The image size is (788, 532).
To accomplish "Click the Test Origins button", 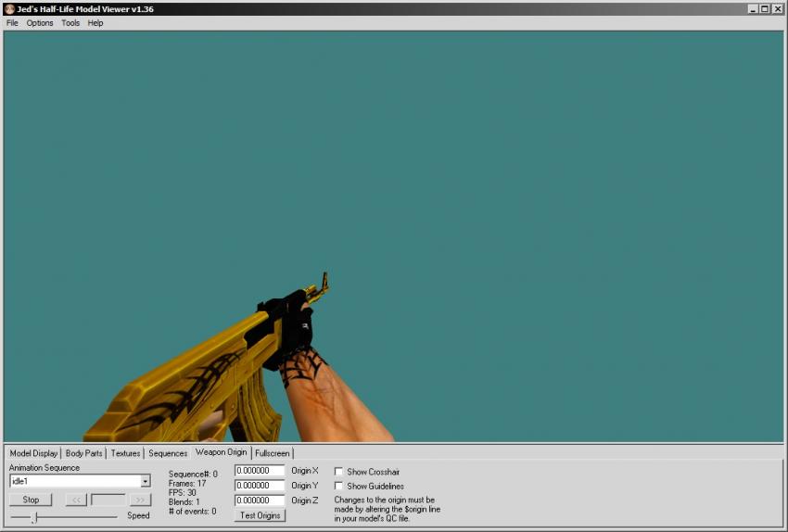I will point(260,515).
